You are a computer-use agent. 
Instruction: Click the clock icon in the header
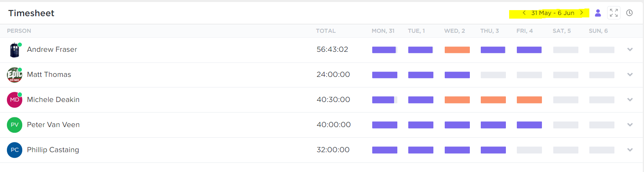tap(629, 13)
